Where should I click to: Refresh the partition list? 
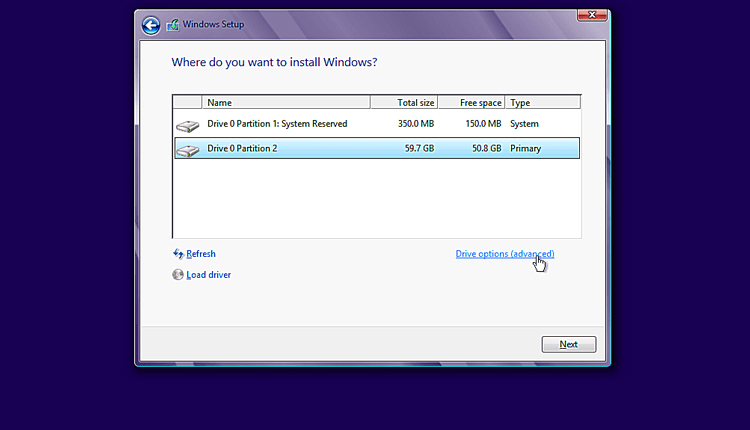click(x=201, y=254)
